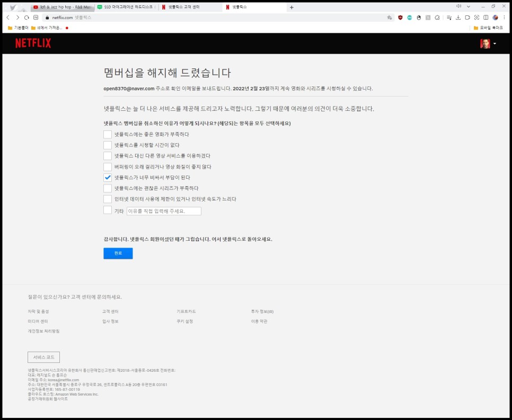
Task: Open the pinned Twitter tab
Action: coord(13,7)
